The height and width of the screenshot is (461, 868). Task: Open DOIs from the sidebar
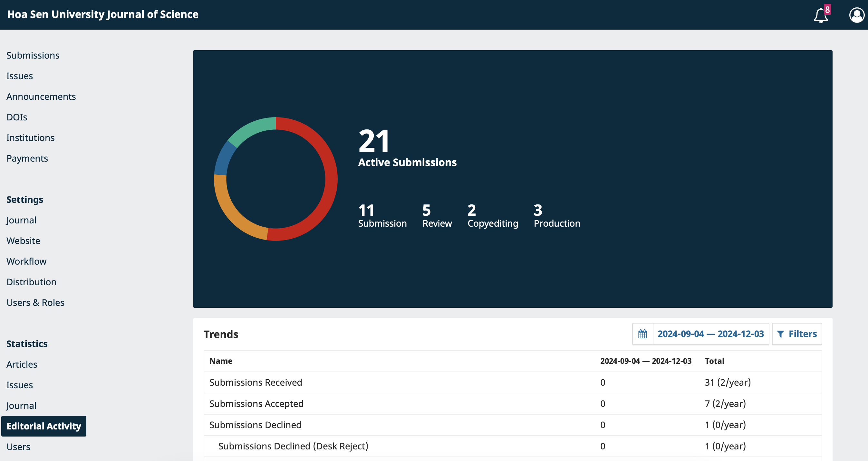point(16,117)
